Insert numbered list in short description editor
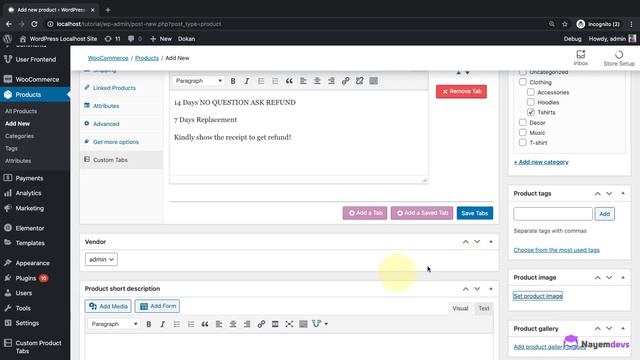Viewport: 640px width, 360px height. click(191, 324)
